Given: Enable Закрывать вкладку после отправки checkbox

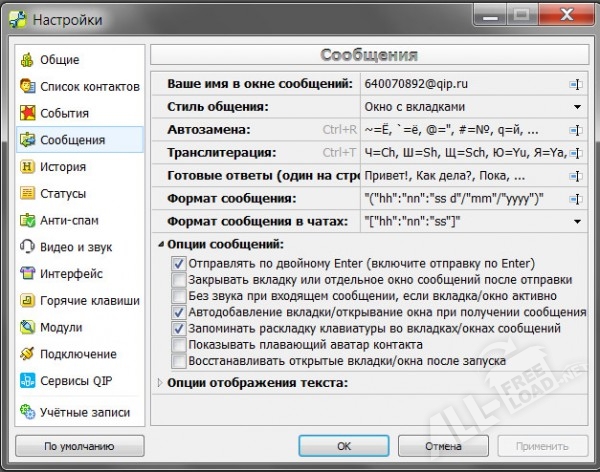Looking at the screenshot, I should click(x=179, y=279).
